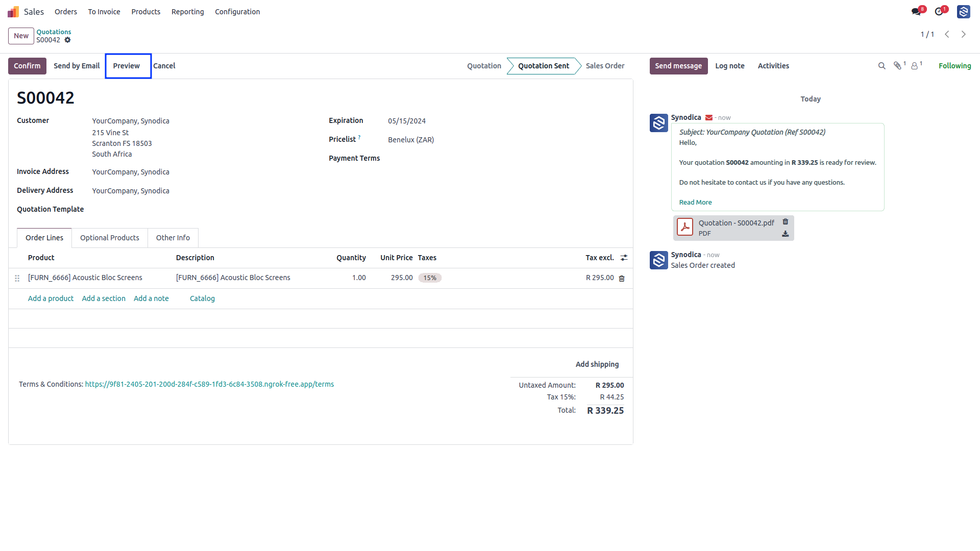
Task: Select the Order Lines tab
Action: click(44, 238)
